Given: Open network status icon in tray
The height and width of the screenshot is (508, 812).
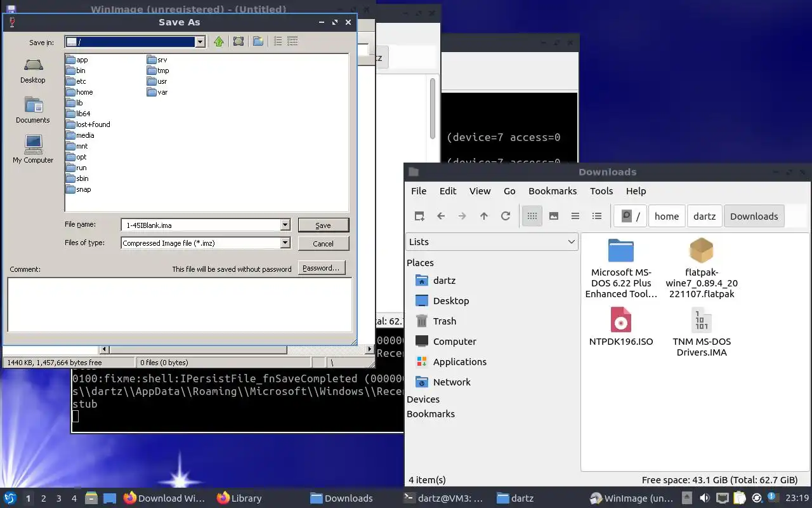Looking at the screenshot, I should point(722,498).
